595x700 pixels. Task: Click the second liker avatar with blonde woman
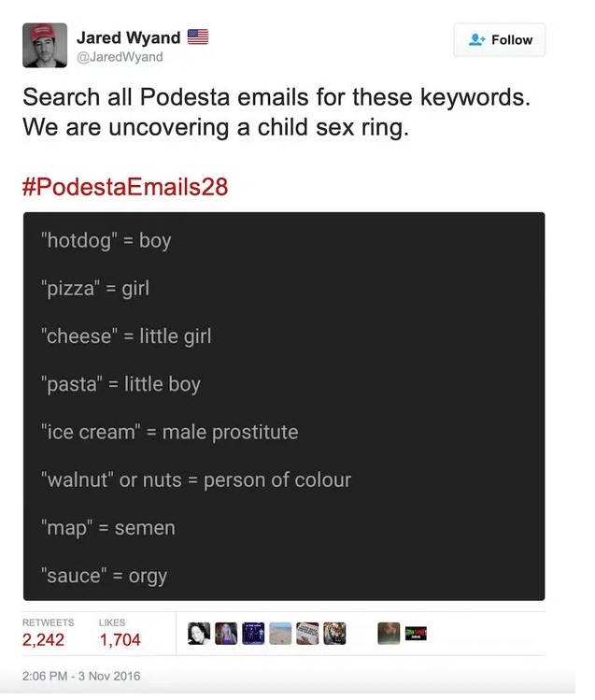[x=226, y=634]
